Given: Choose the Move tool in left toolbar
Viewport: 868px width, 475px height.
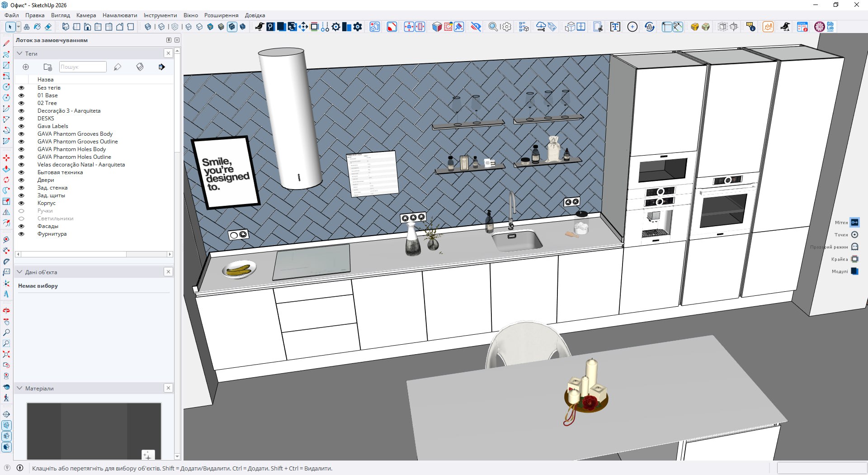Looking at the screenshot, I should [6, 158].
